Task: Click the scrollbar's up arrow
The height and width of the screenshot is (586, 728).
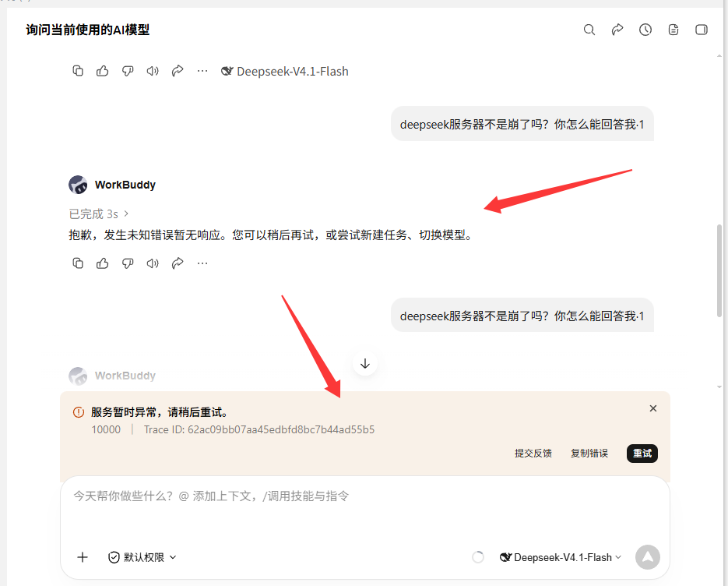Action: coord(719,56)
